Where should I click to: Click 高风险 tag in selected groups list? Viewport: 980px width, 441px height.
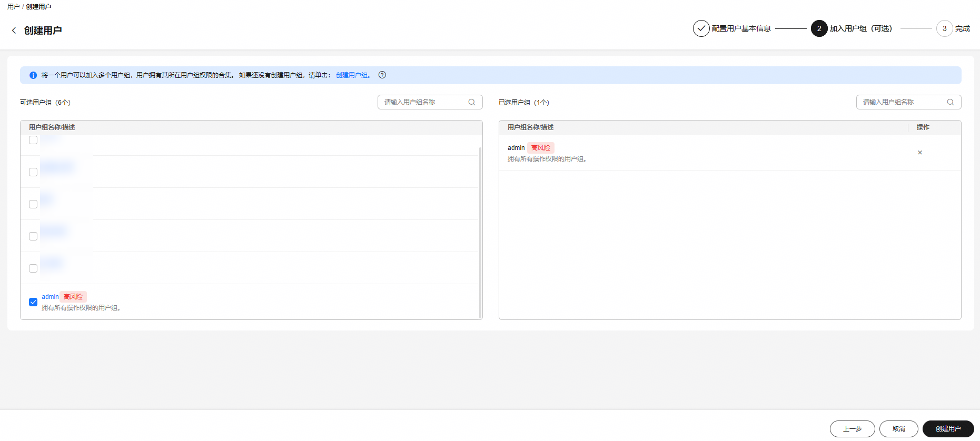tap(541, 148)
